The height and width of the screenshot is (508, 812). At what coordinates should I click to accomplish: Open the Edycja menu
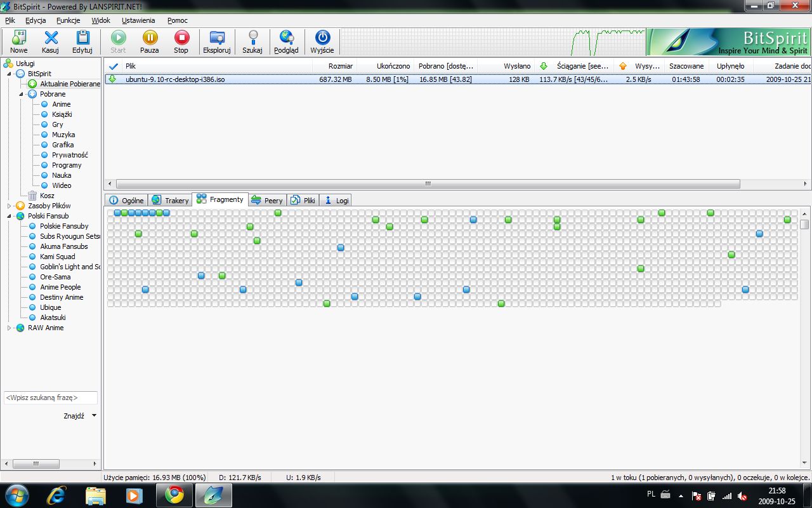(x=36, y=20)
